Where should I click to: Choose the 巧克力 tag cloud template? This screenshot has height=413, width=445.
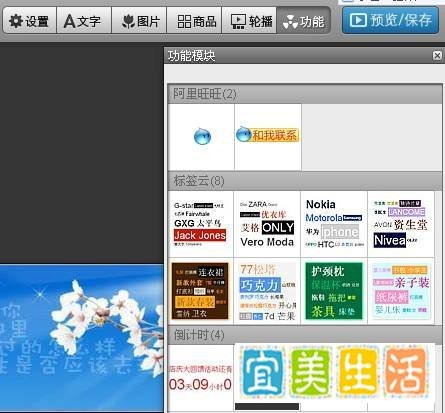click(x=267, y=291)
